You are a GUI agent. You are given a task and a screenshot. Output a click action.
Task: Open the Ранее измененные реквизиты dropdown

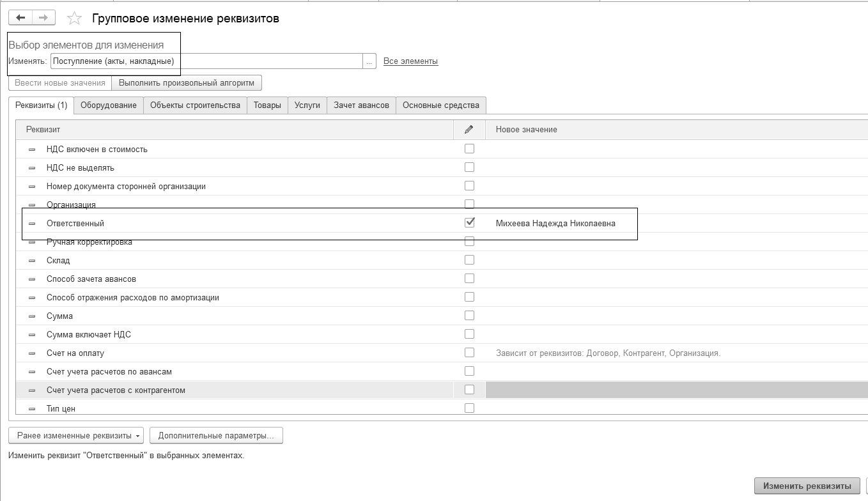coord(76,436)
